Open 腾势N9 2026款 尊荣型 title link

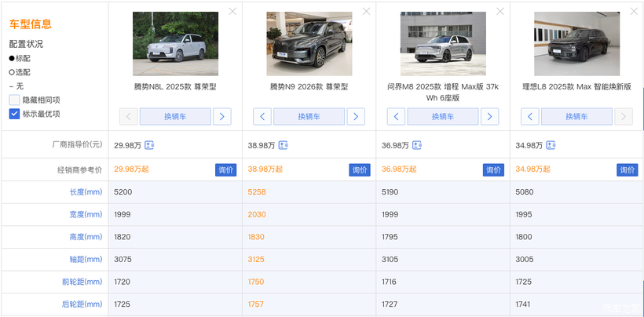[x=309, y=87]
